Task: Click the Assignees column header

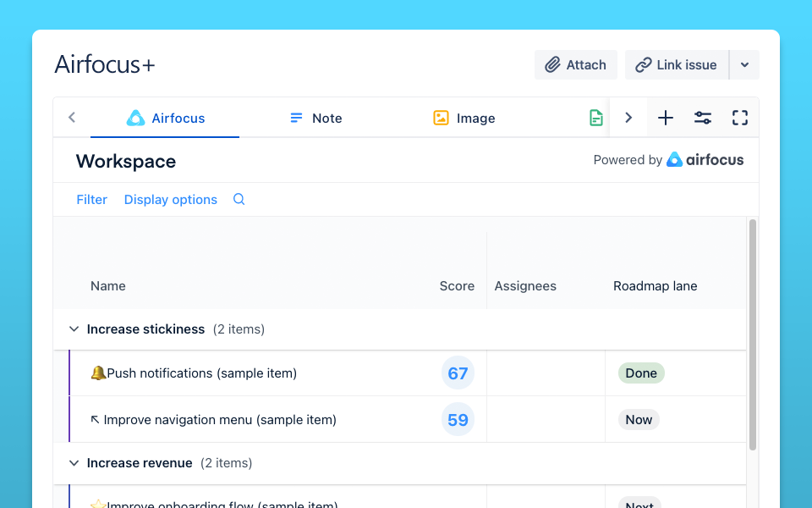Action: 525,286
